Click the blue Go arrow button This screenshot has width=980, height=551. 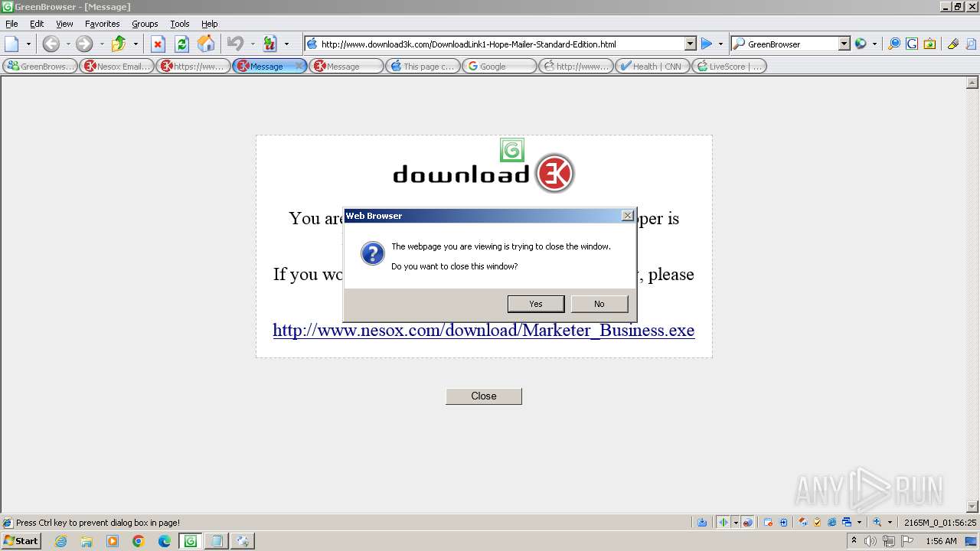(707, 44)
